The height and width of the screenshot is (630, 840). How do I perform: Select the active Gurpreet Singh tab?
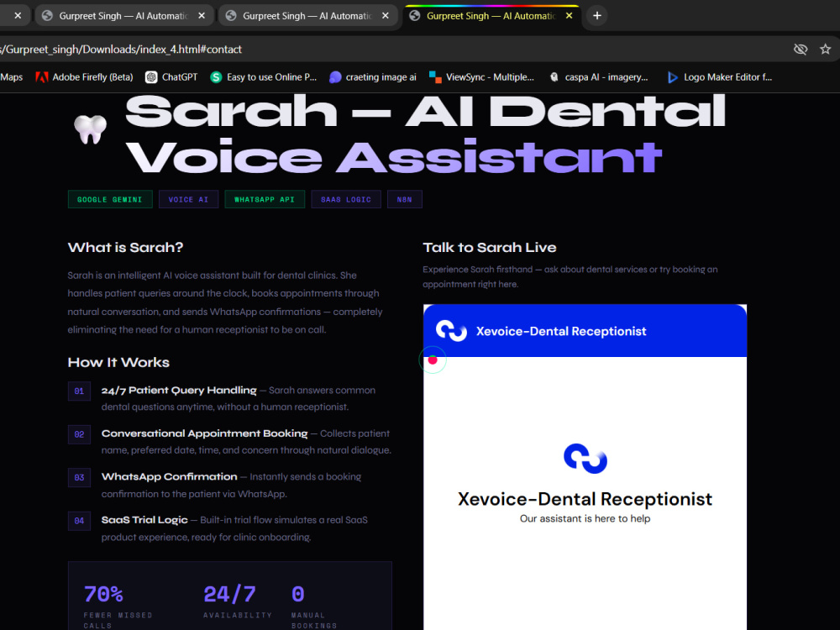coord(491,15)
